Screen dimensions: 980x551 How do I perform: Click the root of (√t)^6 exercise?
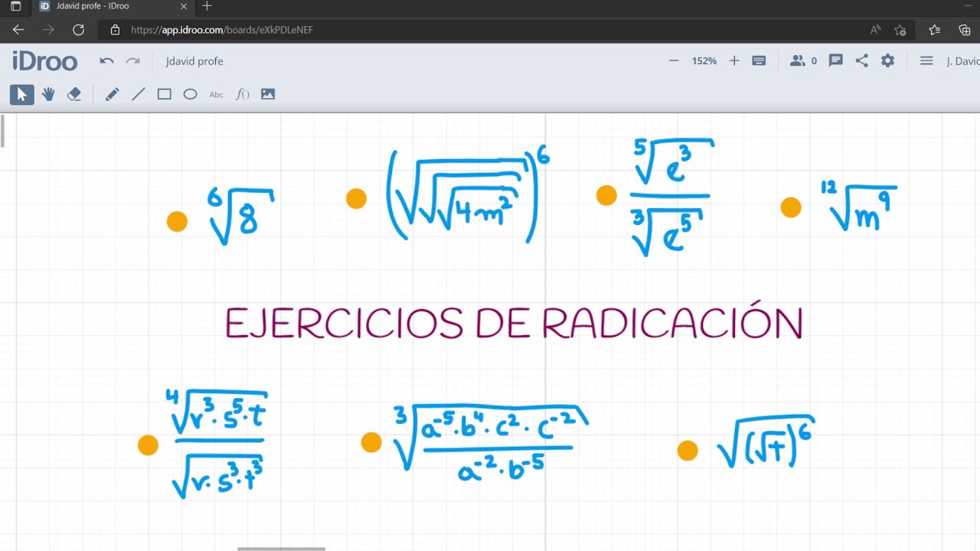[766, 442]
